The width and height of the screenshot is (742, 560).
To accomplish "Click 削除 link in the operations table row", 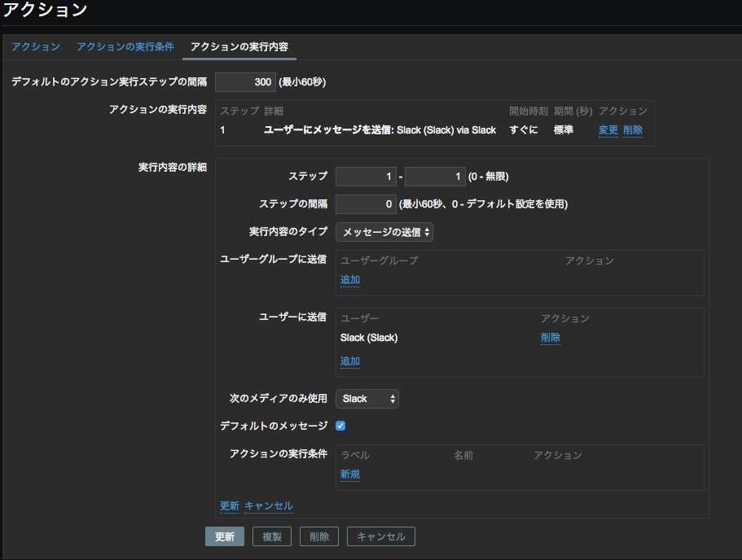I will click(x=633, y=130).
